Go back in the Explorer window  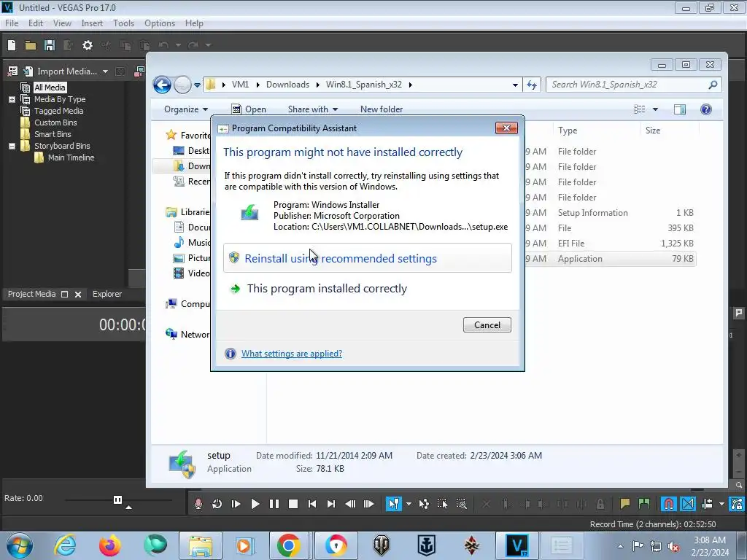point(162,85)
